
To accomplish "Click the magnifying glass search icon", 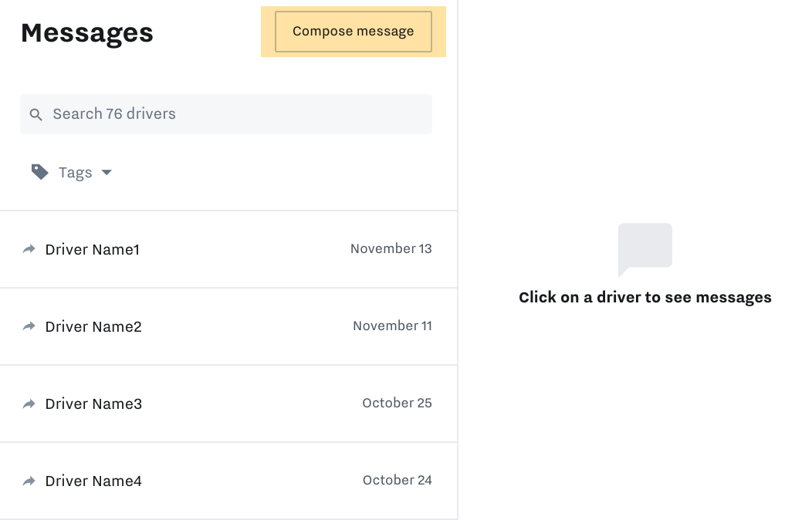I will point(36,114).
